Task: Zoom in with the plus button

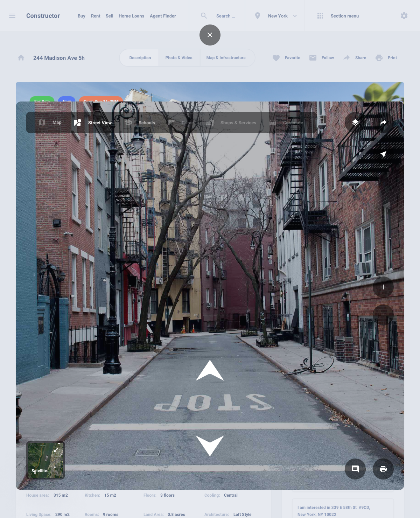Action: coord(383,287)
